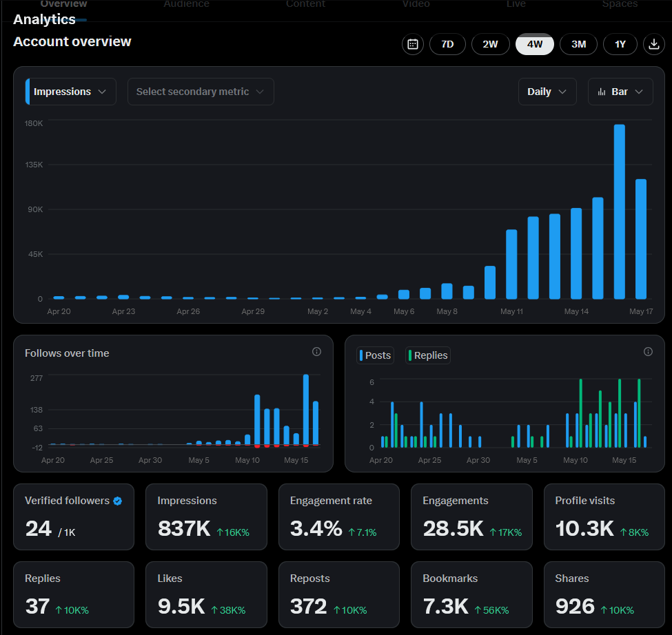
Task: Switch to the Overview tab
Action: point(63,4)
